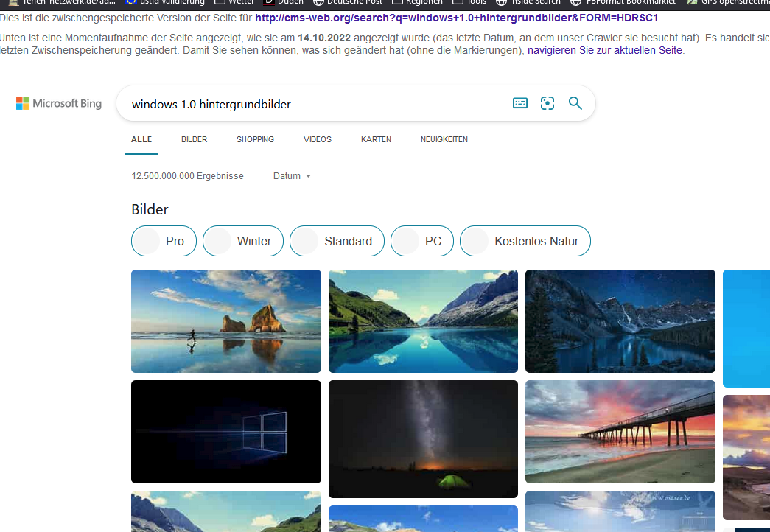Click the search field with 'windows 1.0 hintergrundbilder'
The height and width of the screenshot is (532, 770).
[315, 104]
